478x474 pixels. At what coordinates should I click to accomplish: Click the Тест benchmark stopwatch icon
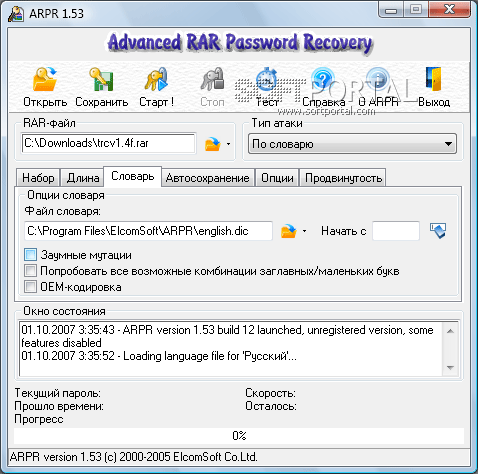click(x=267, y=79)
